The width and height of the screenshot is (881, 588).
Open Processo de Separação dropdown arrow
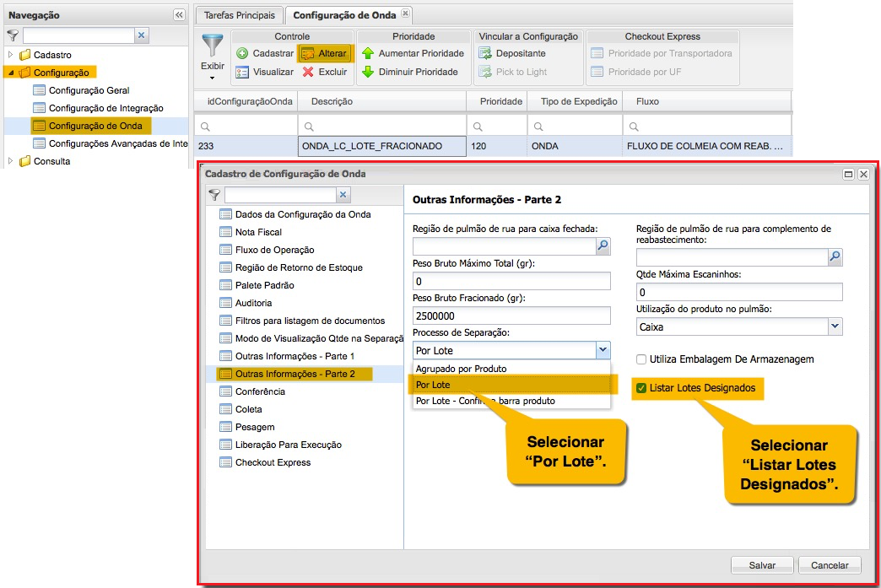coord(603,350)
